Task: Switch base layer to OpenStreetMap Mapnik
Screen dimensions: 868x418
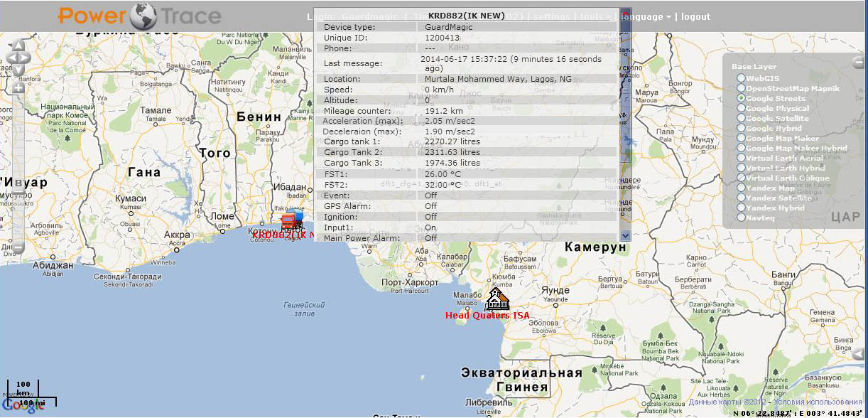Action: click(742, 88)
